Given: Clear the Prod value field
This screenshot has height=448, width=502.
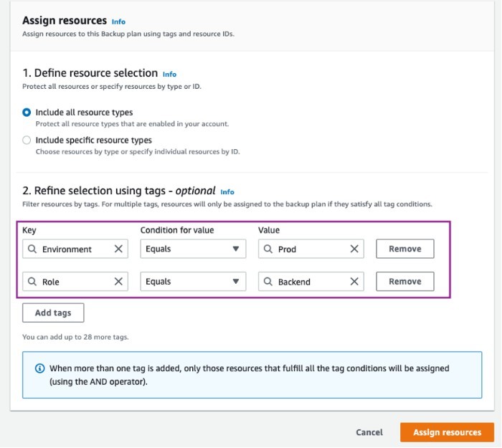Looking at the screenshot, I should click(354, 249).
